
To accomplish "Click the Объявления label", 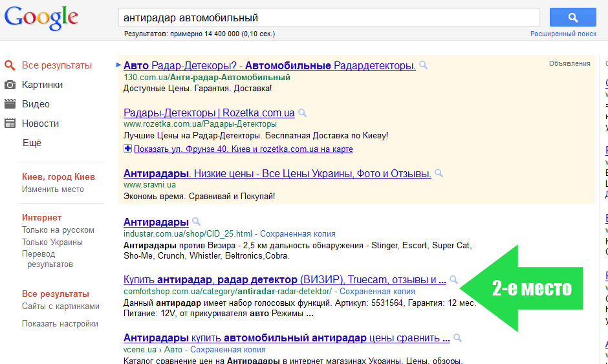I will tap(570, 63).
